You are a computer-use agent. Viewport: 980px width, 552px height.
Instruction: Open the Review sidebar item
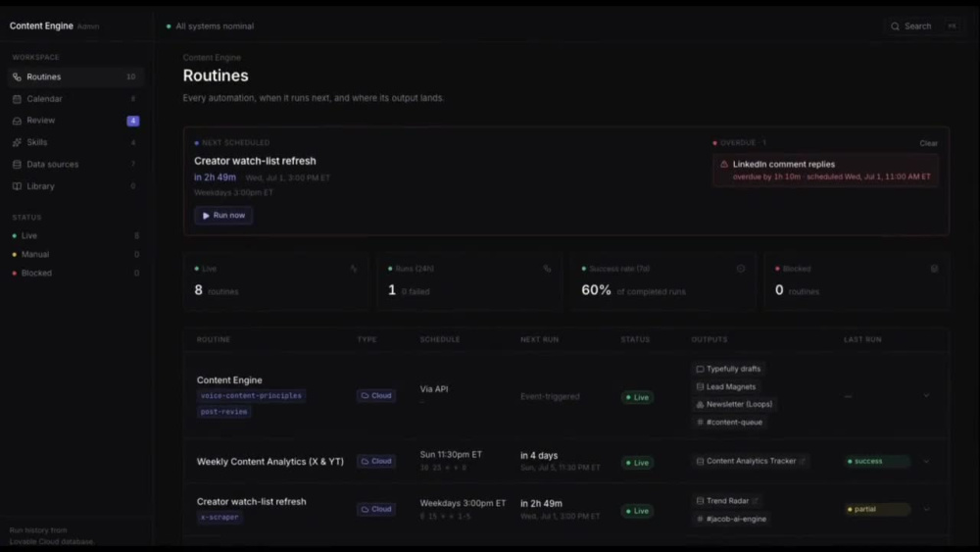[x=75, y=121]
